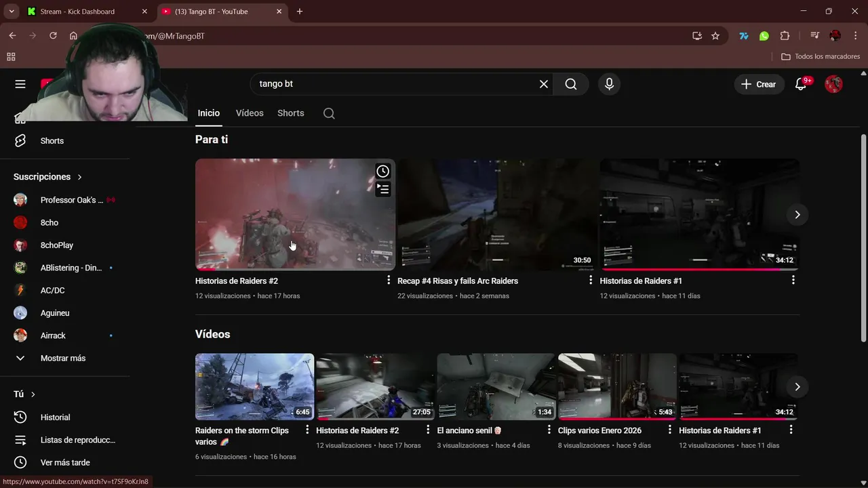This screenshot has width=868, height=488.
Task: Open a new browser tab
Action: point(300,12)
